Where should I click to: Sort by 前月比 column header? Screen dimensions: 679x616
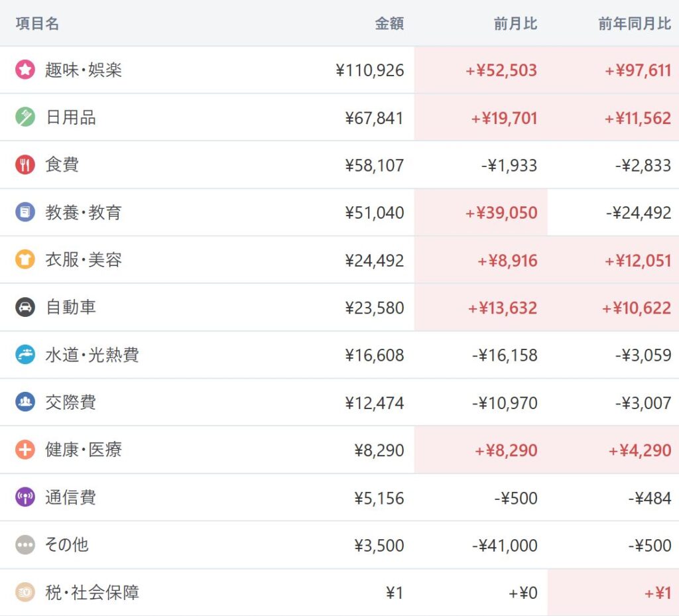515,23
